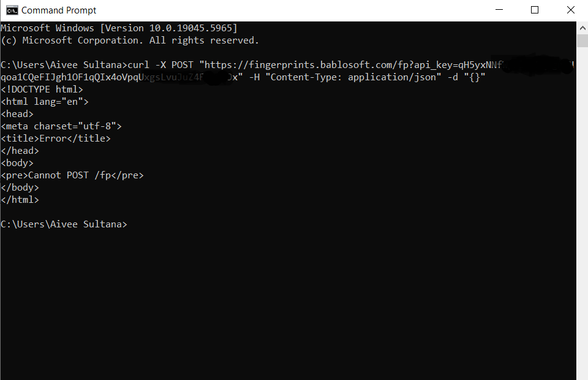588x380 pixels.
Task: Click the Microsoft Windows version line
Action: coord(119,28)
